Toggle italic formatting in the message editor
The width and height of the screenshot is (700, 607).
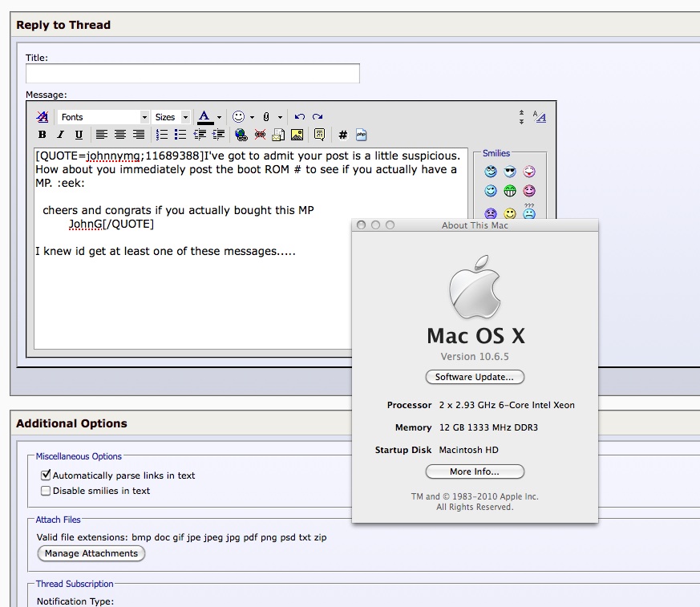(x=60, y=135)
